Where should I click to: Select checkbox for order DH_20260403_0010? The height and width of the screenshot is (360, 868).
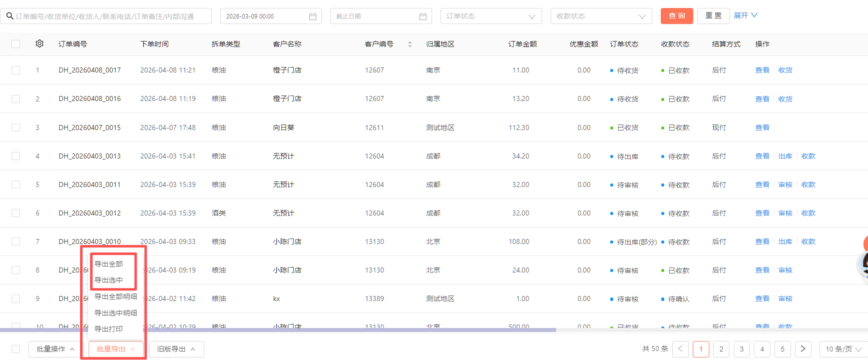coord(16,241)
